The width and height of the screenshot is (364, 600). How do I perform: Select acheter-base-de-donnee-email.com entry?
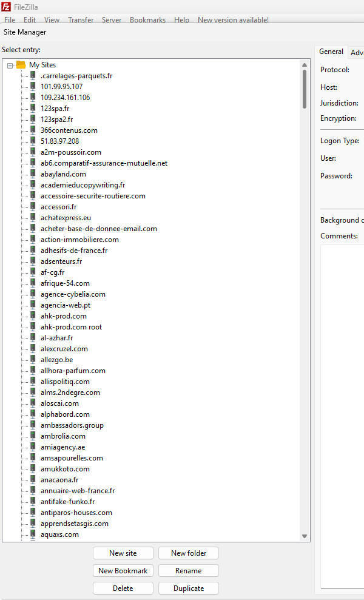click(99, 229)
